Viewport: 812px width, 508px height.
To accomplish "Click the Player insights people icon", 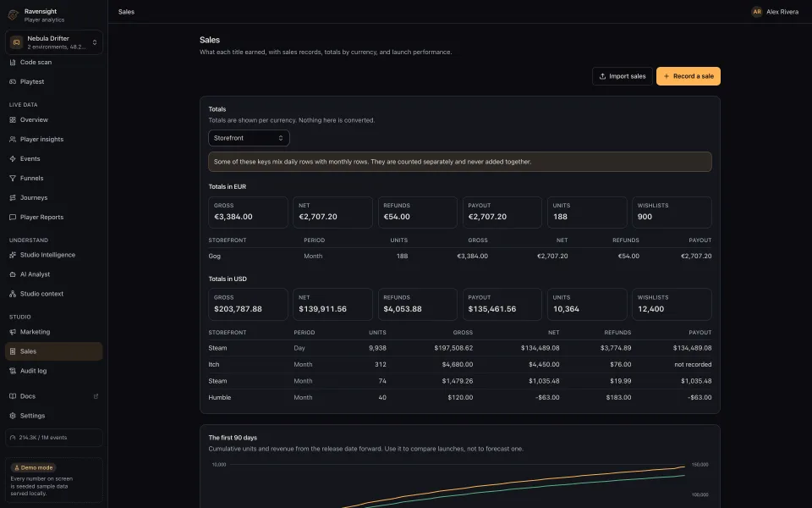I will click(13, 140).
